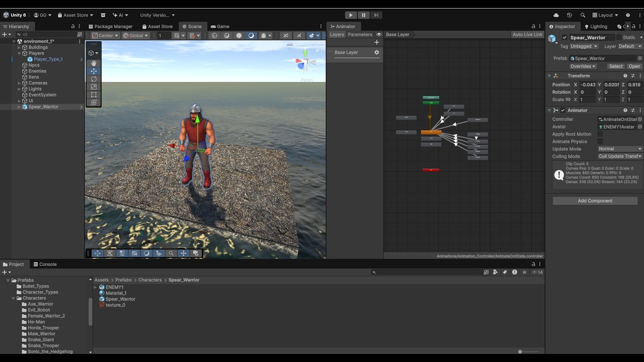Viewport: 644px width, 362px height.
Task: Open the global search magnifier
Action: pos(583,15)
